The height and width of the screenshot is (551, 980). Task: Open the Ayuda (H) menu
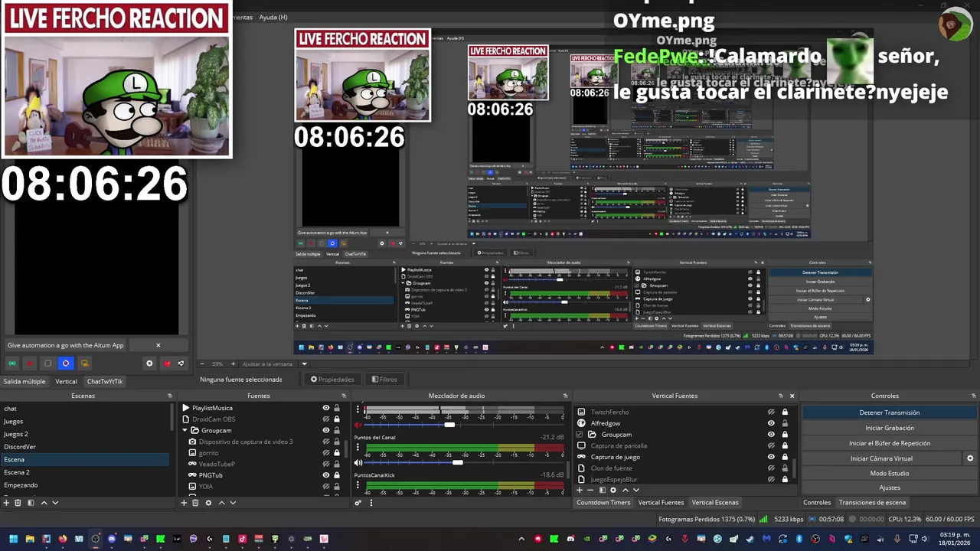coord(273,17)
